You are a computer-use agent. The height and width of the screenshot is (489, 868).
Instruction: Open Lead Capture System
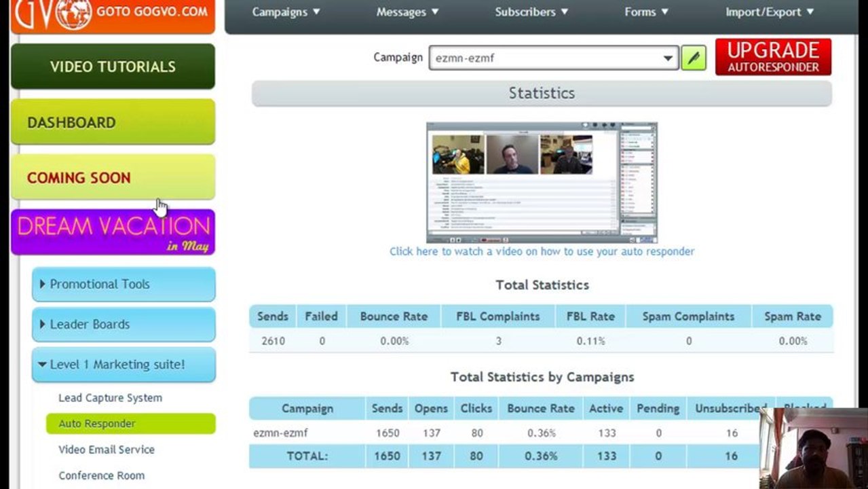[x=110, y=398]
